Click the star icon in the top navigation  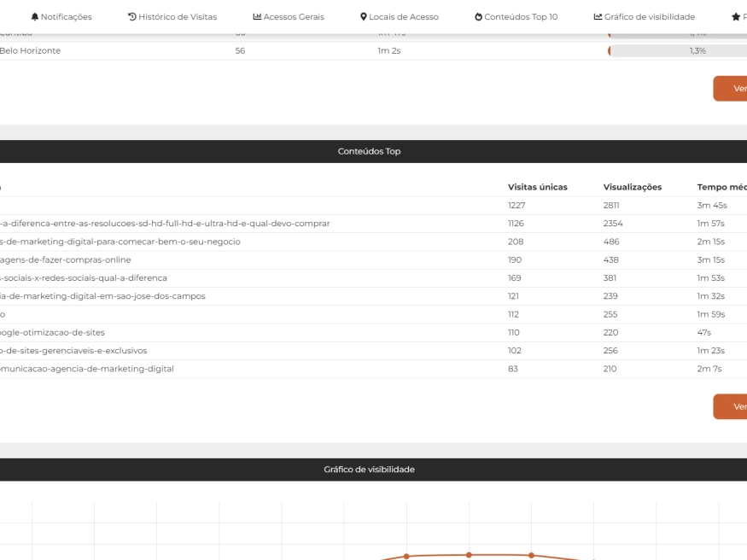(735, 17)
